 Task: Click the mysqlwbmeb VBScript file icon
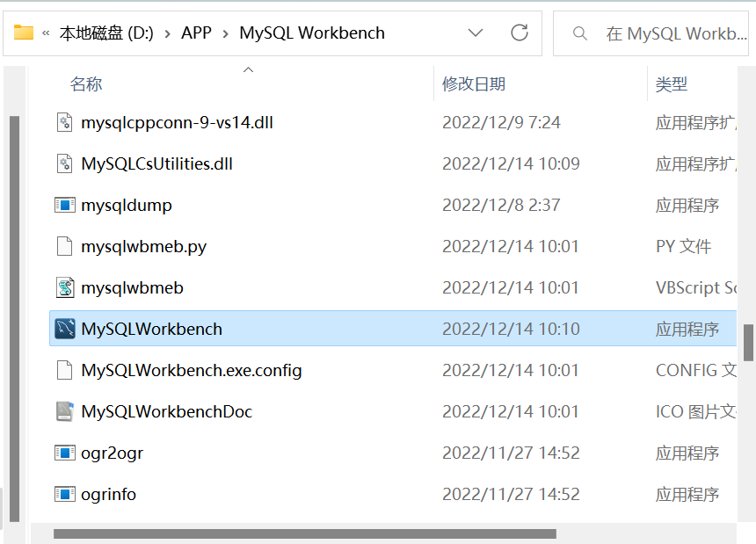tap(64, 287)
